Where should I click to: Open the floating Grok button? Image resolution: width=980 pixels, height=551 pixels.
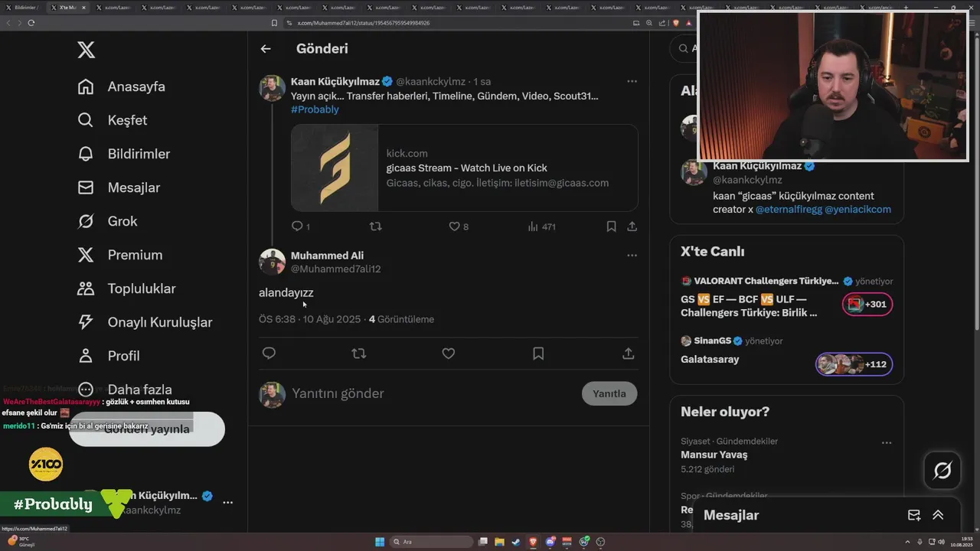942,471
